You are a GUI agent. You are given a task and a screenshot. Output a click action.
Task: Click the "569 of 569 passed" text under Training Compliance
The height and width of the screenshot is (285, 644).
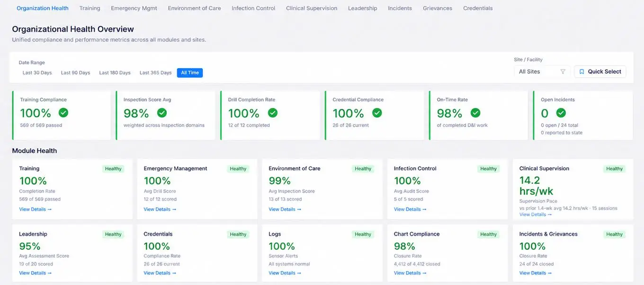tap(41, 125)
